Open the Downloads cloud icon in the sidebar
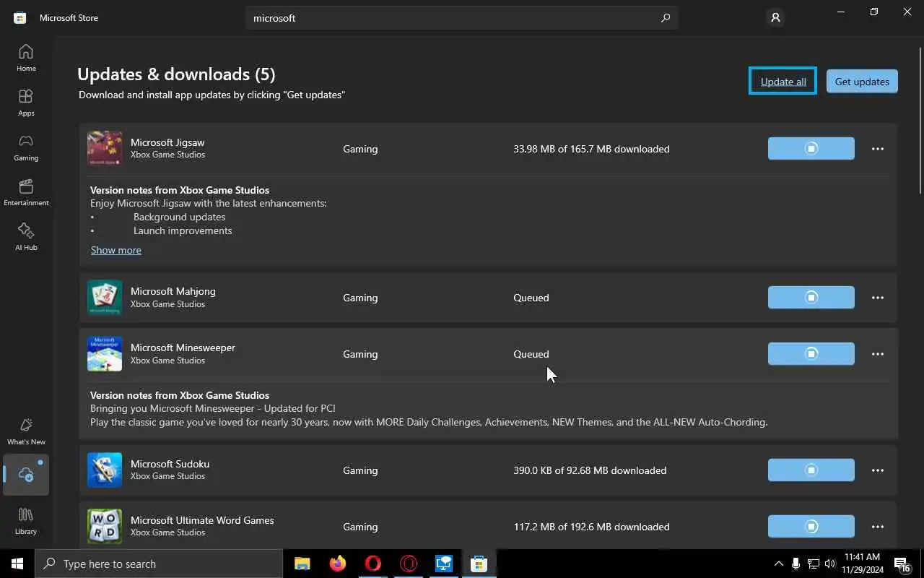This screenshot has height=578, width=924. coord(26,475)
